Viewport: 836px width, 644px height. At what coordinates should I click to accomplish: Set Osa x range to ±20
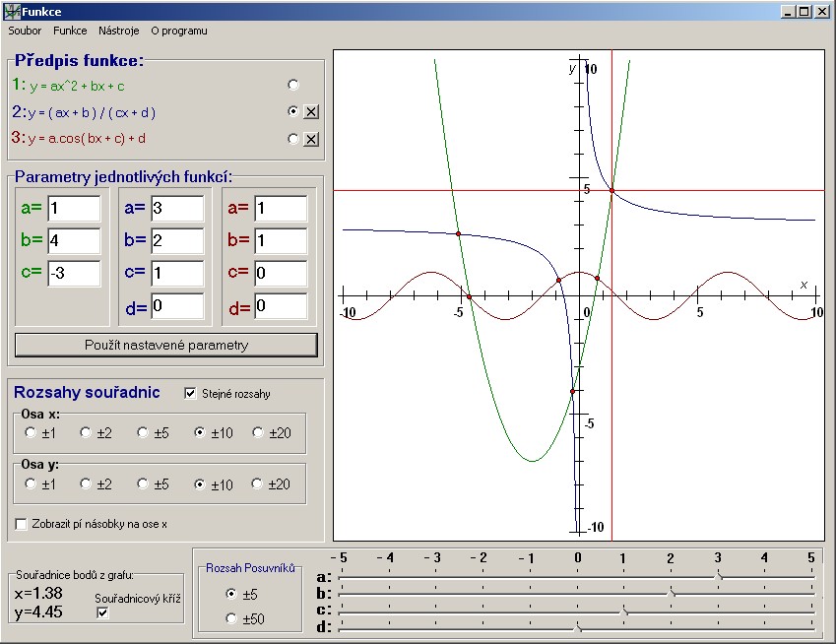coord(258,432)
